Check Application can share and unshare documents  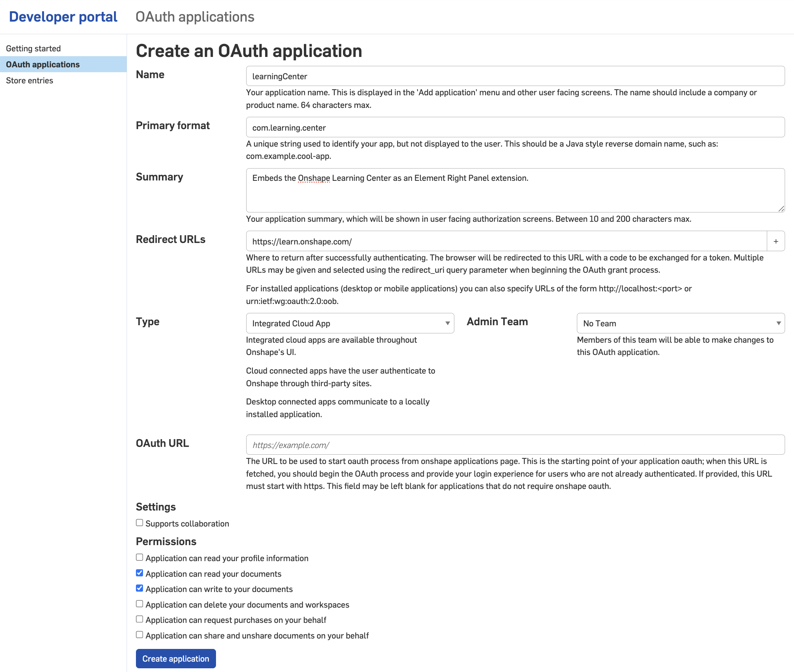(139, 634)
